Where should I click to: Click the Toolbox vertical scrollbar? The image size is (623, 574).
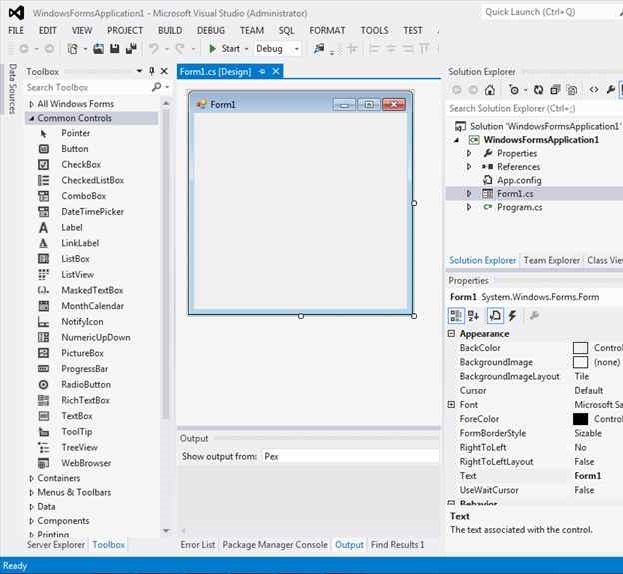coord(166,262)
